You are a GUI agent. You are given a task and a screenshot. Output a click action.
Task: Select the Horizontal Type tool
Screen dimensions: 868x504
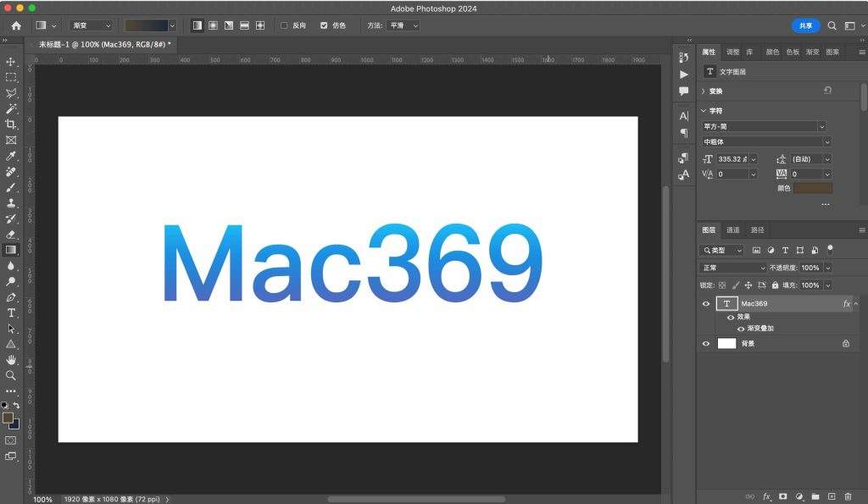[x=11, y=313]
